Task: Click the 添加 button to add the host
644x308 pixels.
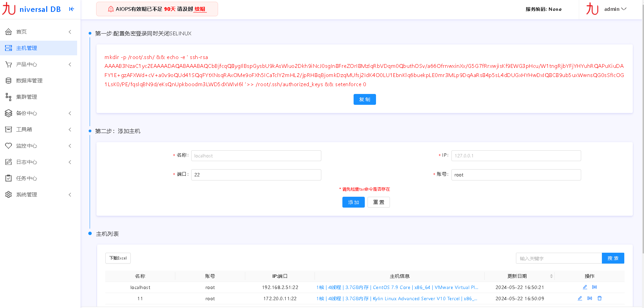Action: [353, 202]
